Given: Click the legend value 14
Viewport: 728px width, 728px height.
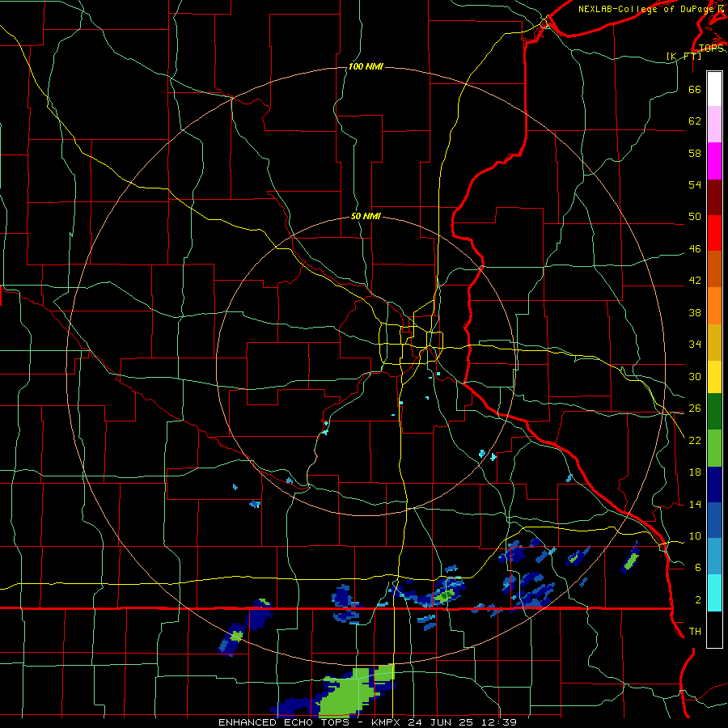Looking at the screenshot, I should click(x=695, y=504).
